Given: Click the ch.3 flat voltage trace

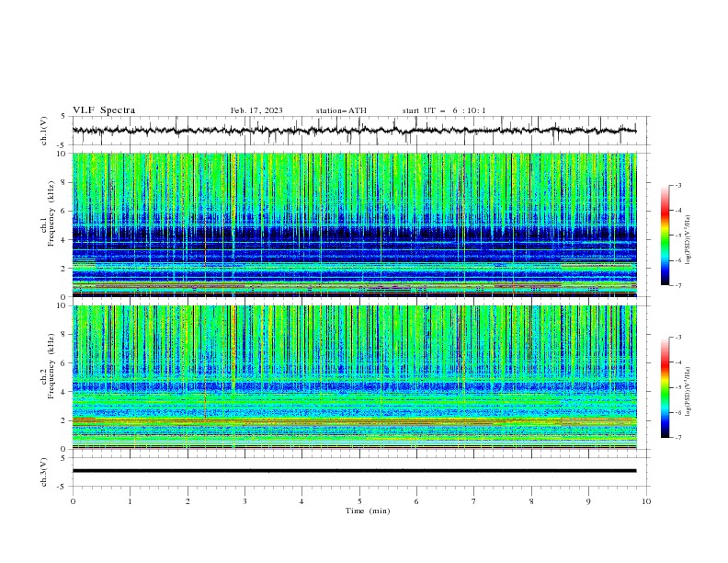Looking at the screenshot, I should (x=355, y=471).
